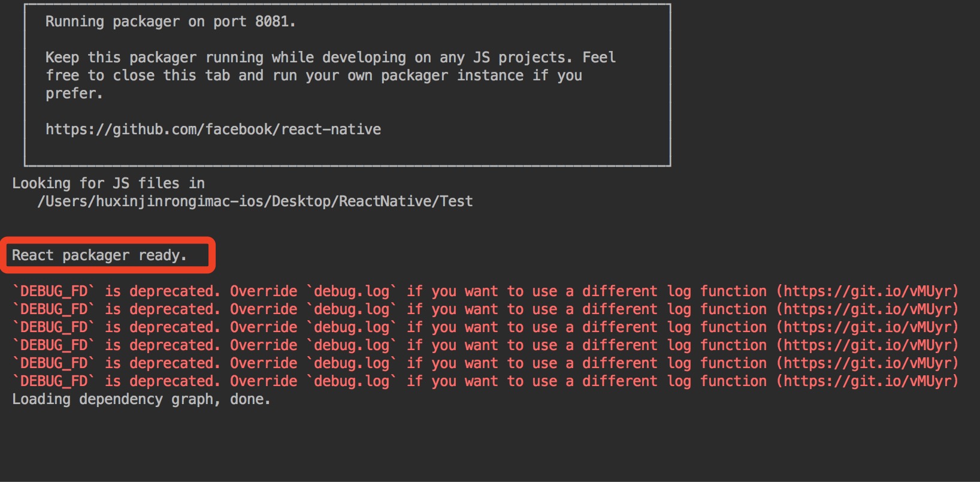
Task: Click `debug.log` in the last red warning
Action: click(x=352, y=382)
